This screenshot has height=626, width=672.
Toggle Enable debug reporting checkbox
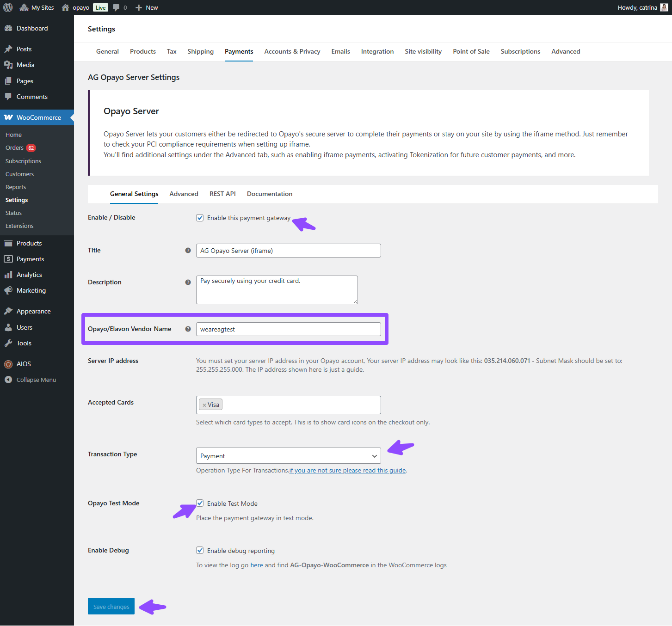[x=200, y=550]
